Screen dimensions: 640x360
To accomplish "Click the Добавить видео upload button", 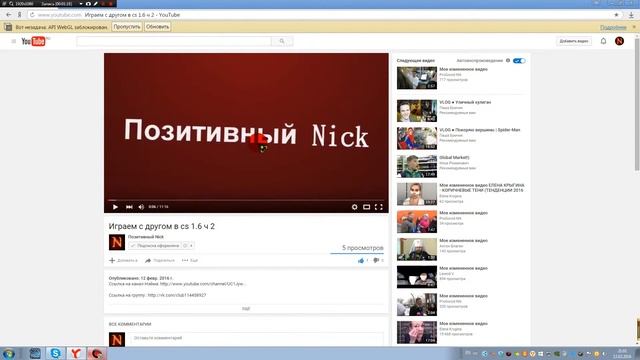I will (x=573, y=41).
